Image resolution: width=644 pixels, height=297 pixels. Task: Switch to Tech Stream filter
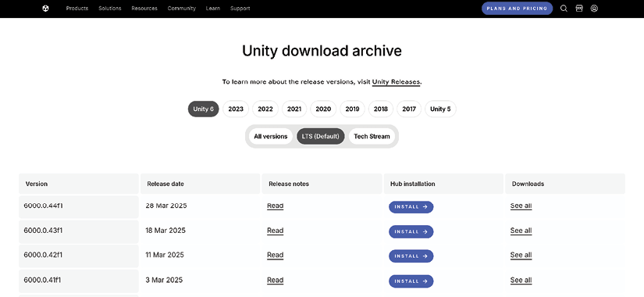[x=372, y=136]
